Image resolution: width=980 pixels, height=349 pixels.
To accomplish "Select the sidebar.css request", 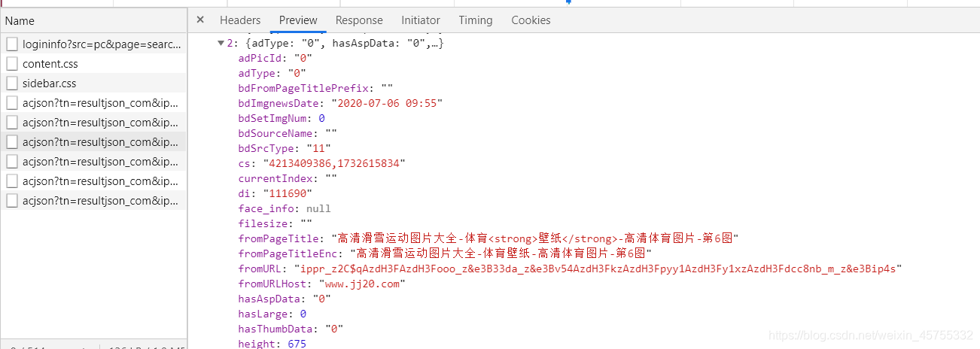I will (93, 83).
